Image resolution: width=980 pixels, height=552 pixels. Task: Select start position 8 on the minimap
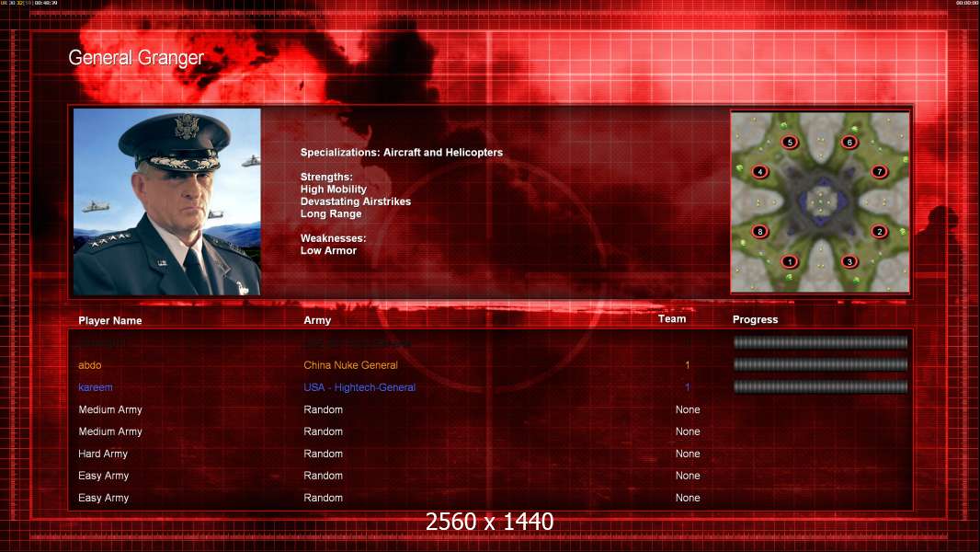pos(760,232)
